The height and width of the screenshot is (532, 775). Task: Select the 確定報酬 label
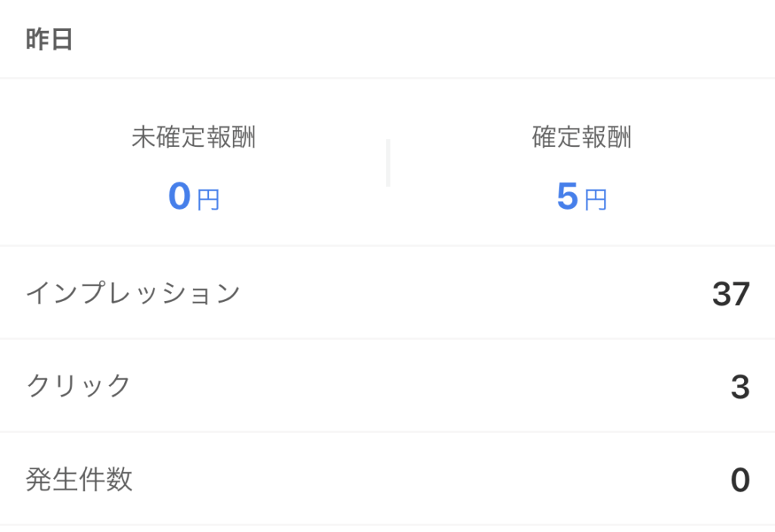(582, 137)
